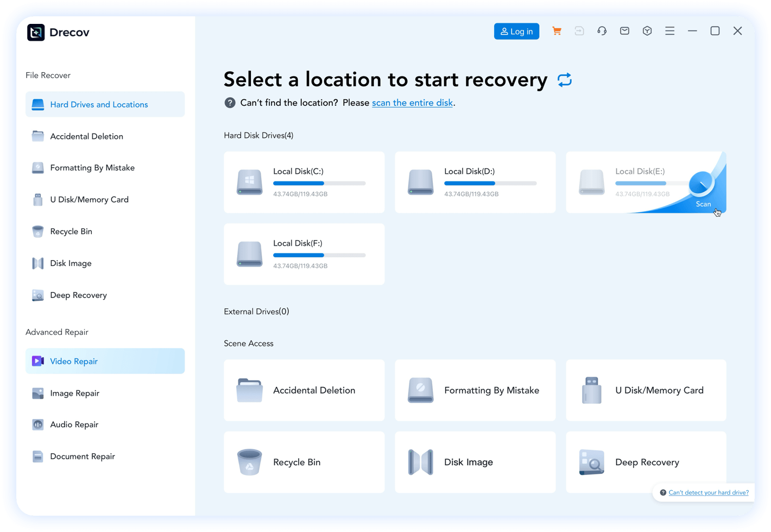Click the Drecov logo icon
The image size is (771, 532).
pos(36,33)
